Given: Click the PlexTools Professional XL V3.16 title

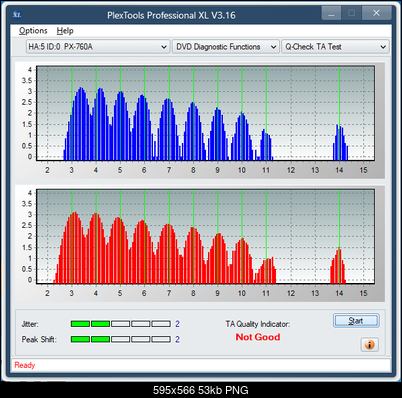Looking at the screenshot, I should click(x=171, y=15).
